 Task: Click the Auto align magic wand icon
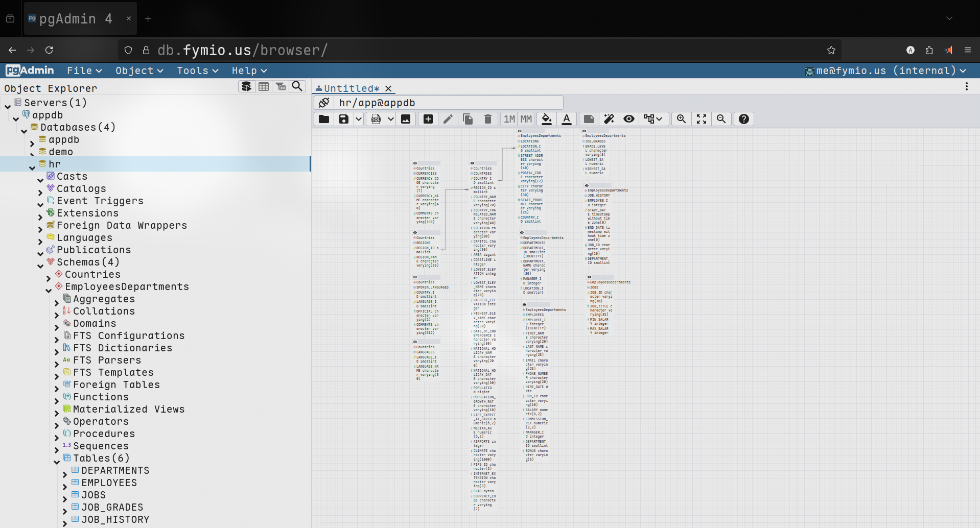[x=609, y=119]
